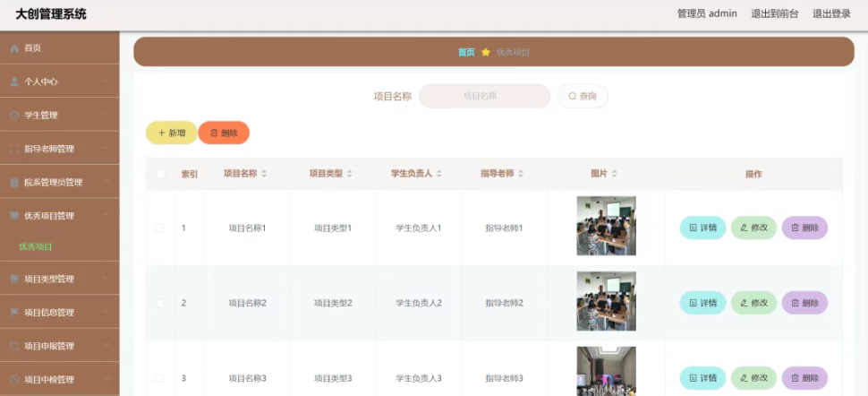Click the icon beside 优秀项目管理
868x396 pixels.
pos(14,216)
